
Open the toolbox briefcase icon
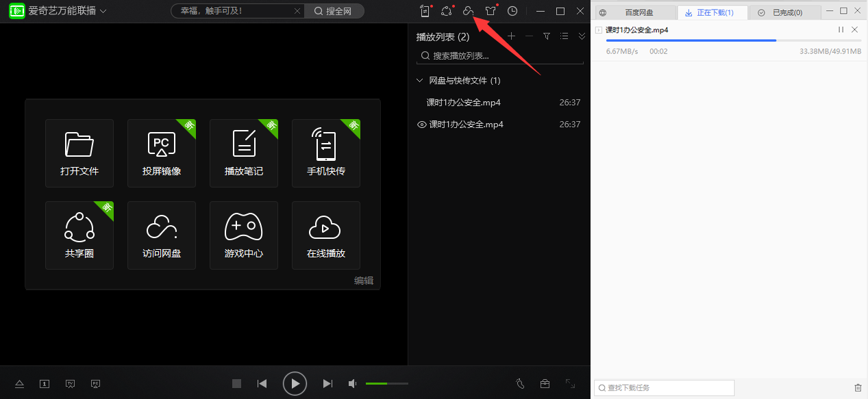[x=545, y=384]
